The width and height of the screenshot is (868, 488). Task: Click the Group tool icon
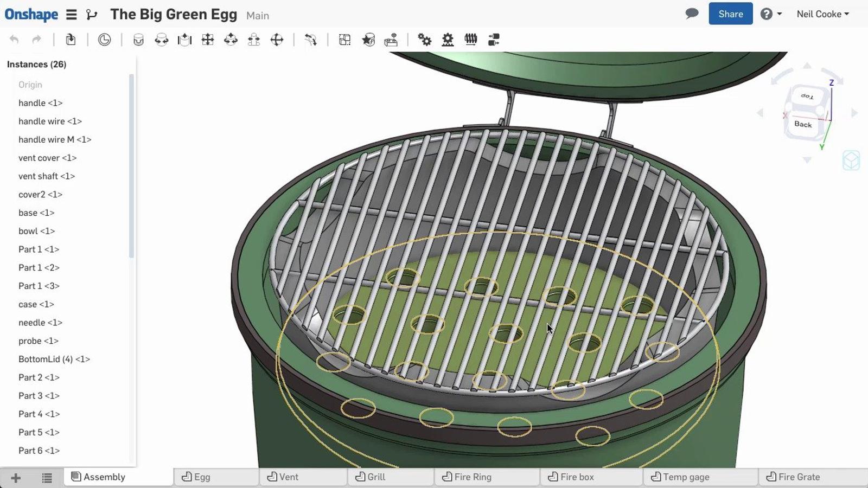(344, 40)
